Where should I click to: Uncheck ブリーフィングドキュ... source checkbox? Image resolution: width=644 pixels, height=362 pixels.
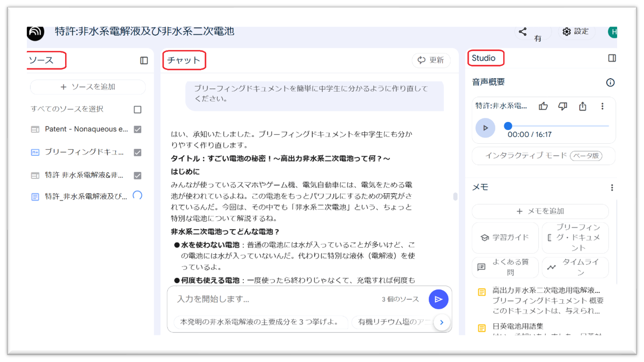tap(137, 152)
